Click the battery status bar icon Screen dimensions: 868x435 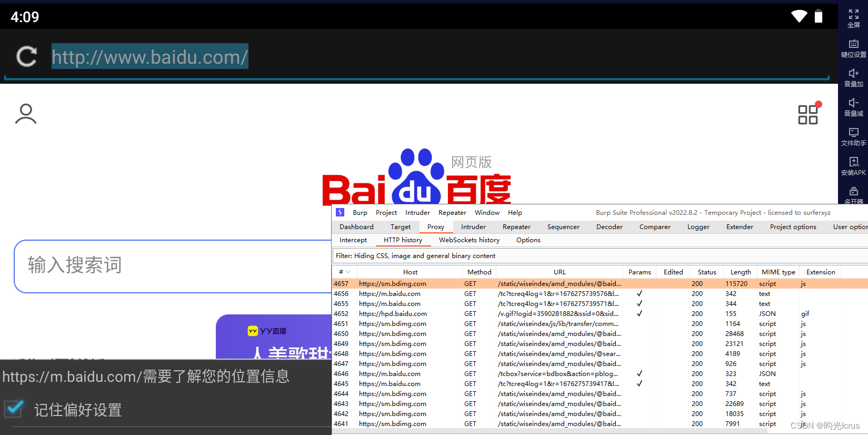[x=819, y=16]
